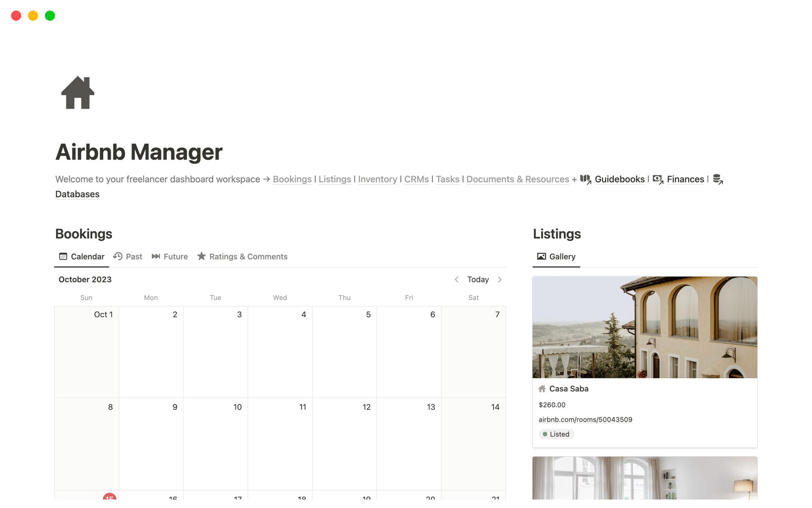812x508 pixels.
Task: Jump to Today in calendar
Action: (x=478, y=279)
